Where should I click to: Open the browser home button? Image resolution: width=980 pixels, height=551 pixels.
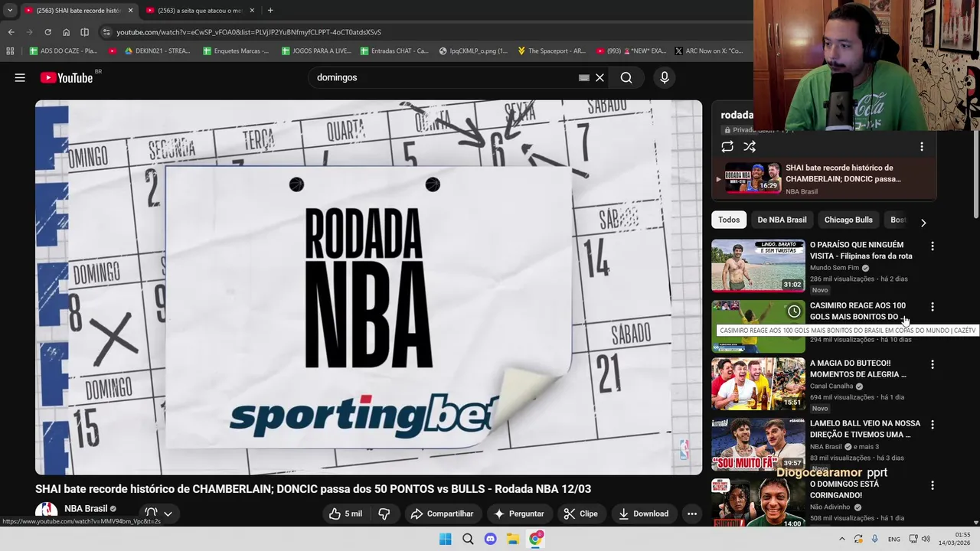[66, 32]
